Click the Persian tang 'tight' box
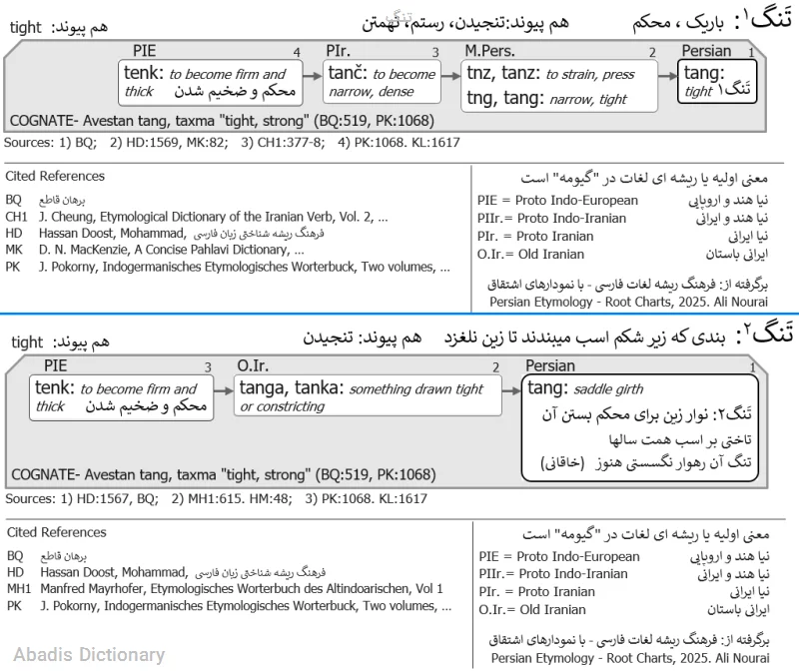 [717, 82]
